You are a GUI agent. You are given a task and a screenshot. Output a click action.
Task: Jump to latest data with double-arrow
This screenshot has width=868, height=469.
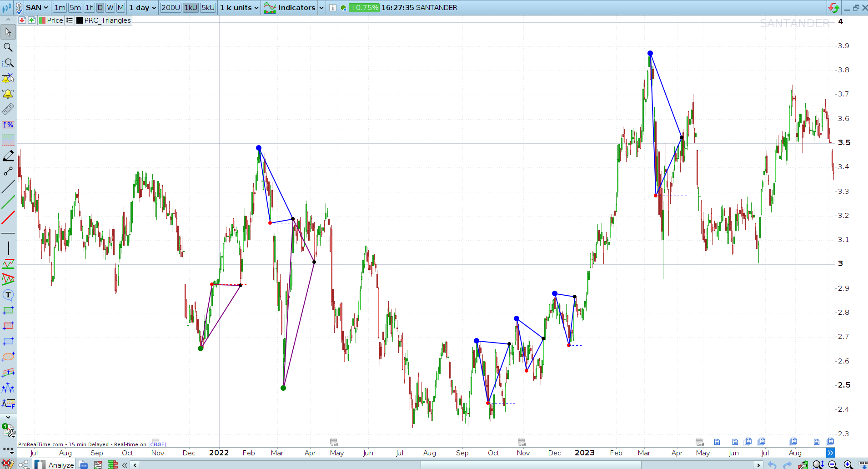coord(830,453)
